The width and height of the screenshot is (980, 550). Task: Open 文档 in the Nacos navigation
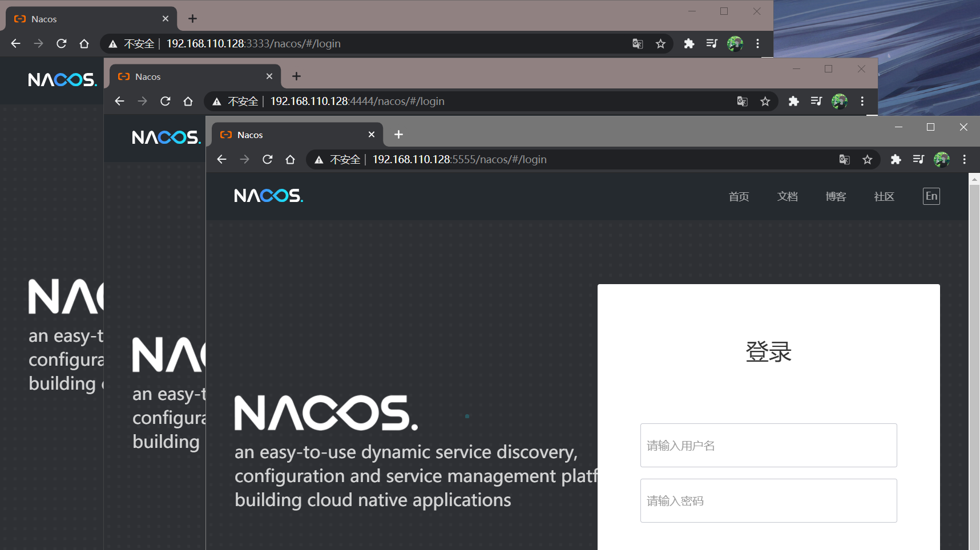788,197
